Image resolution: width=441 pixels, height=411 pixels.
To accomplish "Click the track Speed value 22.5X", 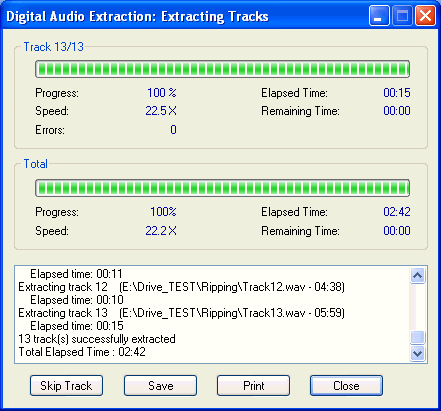I will [161, 111].
